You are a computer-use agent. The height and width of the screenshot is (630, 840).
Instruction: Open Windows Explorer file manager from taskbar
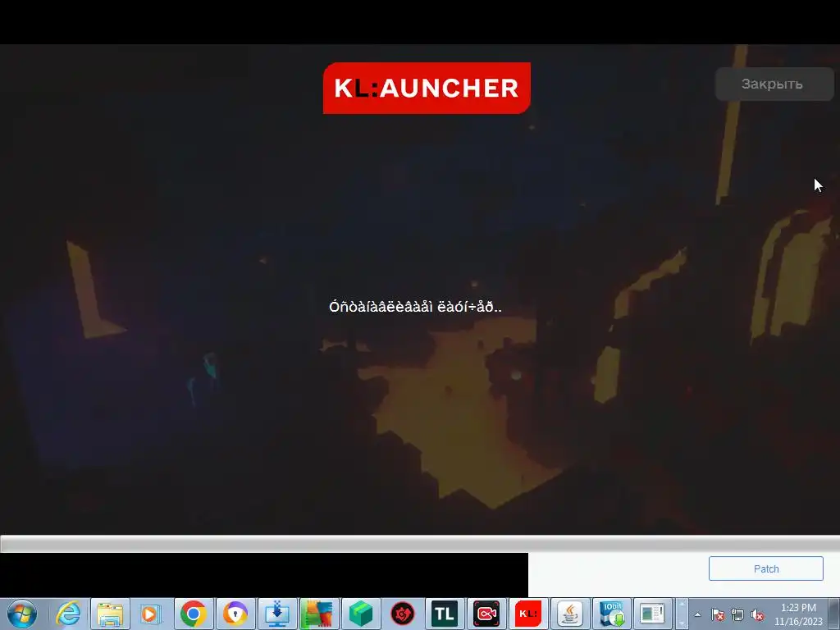coord(110,614)
